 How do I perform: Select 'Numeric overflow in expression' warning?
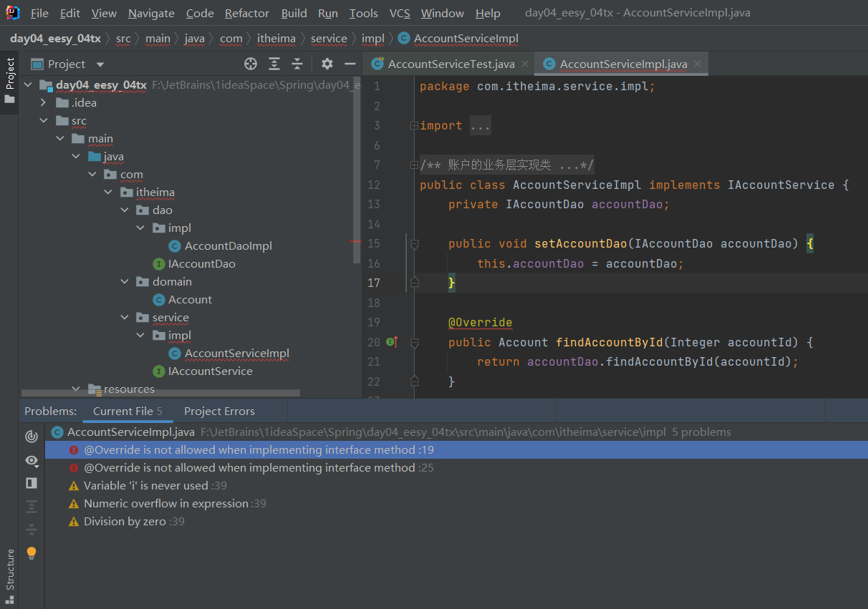pyautogui.click(x=455, y=503)
